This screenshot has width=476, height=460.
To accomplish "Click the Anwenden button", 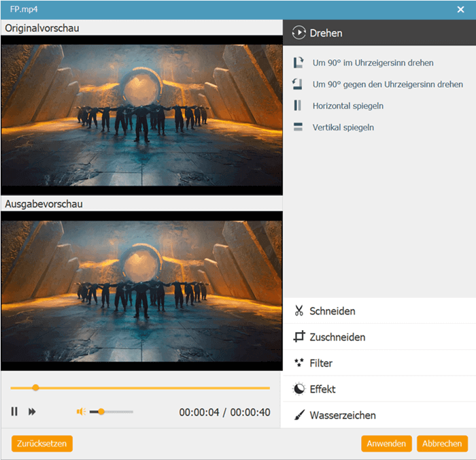I will pyautogui.click(x=386, y=443).
